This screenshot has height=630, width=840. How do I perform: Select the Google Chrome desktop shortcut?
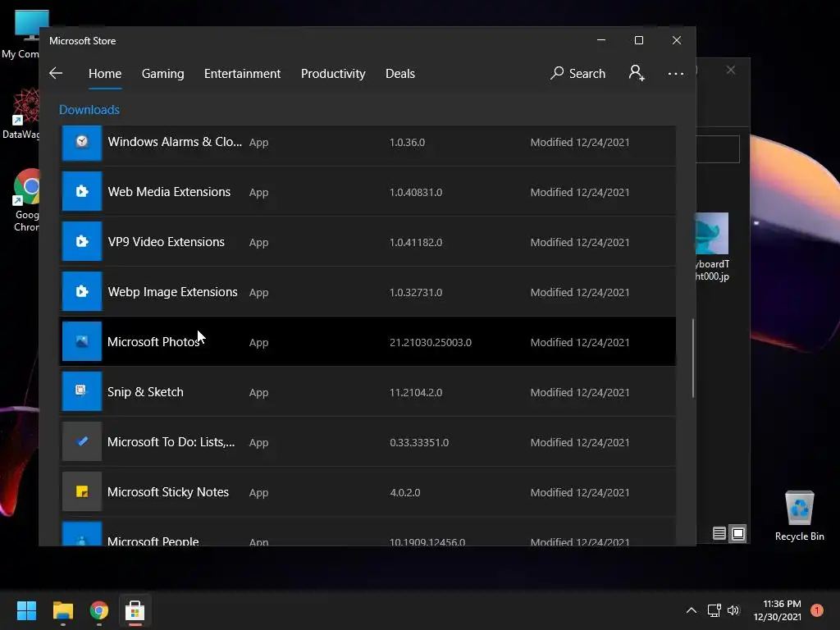point(26,200)
